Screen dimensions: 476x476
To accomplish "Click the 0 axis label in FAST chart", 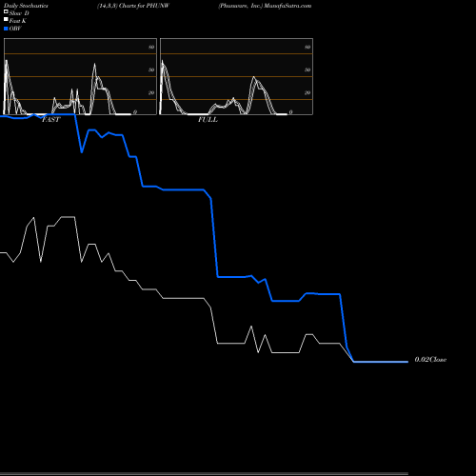I will [135, 112].
